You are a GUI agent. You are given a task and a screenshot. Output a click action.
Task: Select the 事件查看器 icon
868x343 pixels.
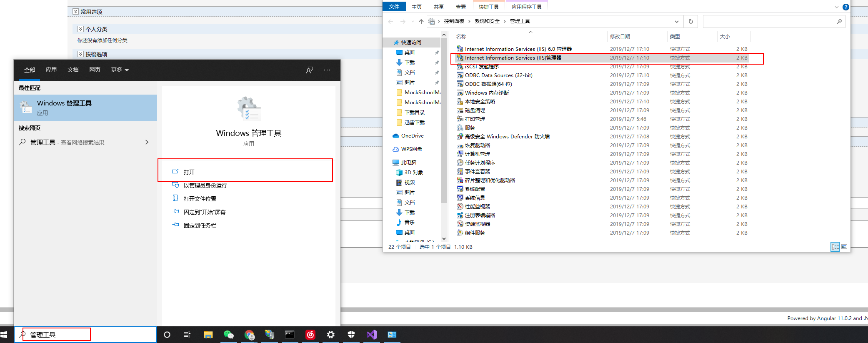coord(460,171)
